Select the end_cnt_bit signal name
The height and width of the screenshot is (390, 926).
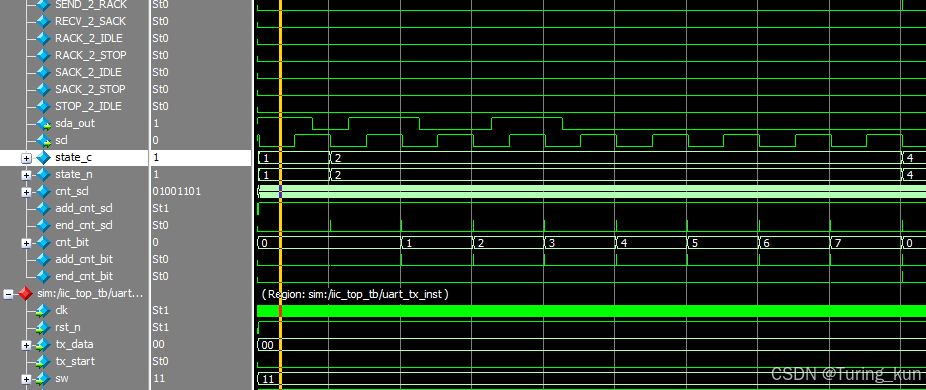tap(84, 277)
